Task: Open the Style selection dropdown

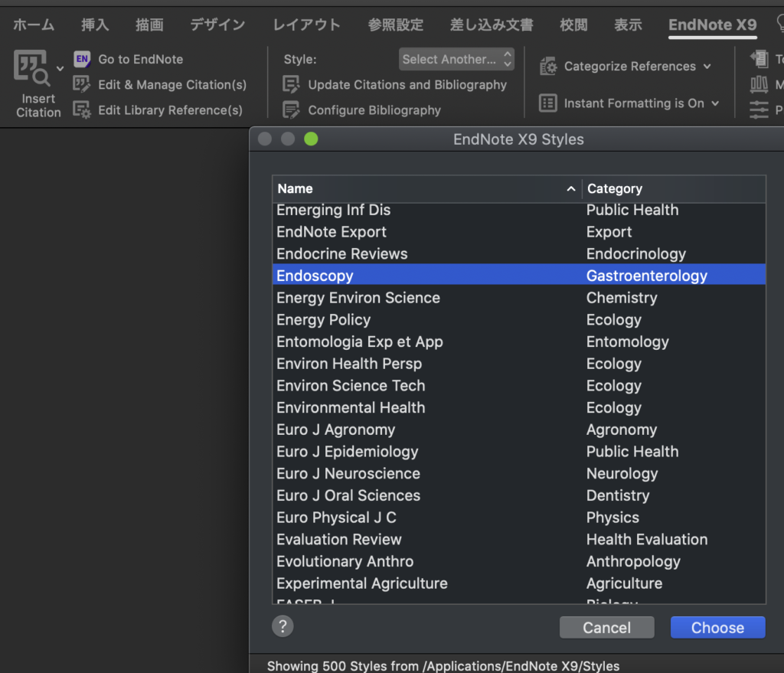Action: click(456, 59)
